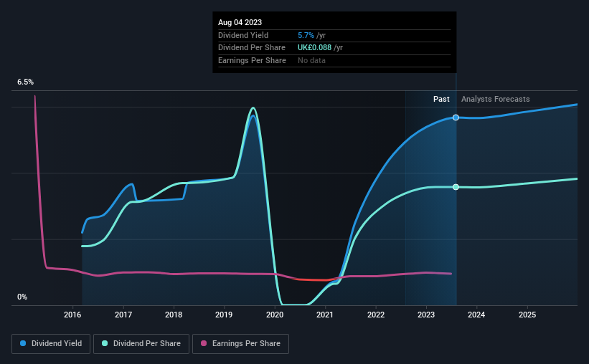This screenshot has height=364, width=589.
Task: Click the 2022 x-axis label
Action: [x=376, y=315]
